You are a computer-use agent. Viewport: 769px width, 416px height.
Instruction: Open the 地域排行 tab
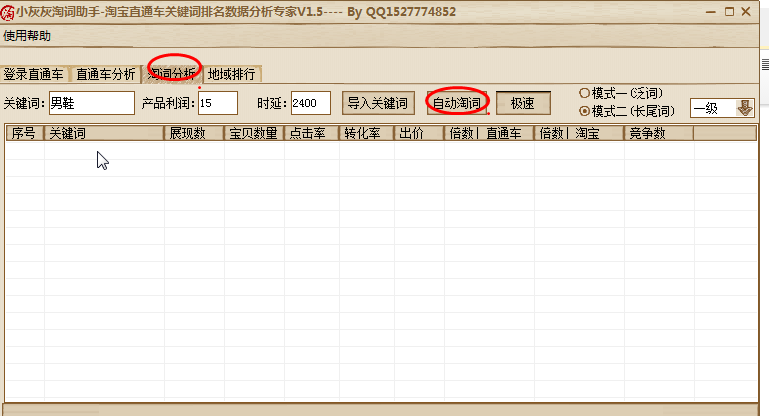[232, 74]
